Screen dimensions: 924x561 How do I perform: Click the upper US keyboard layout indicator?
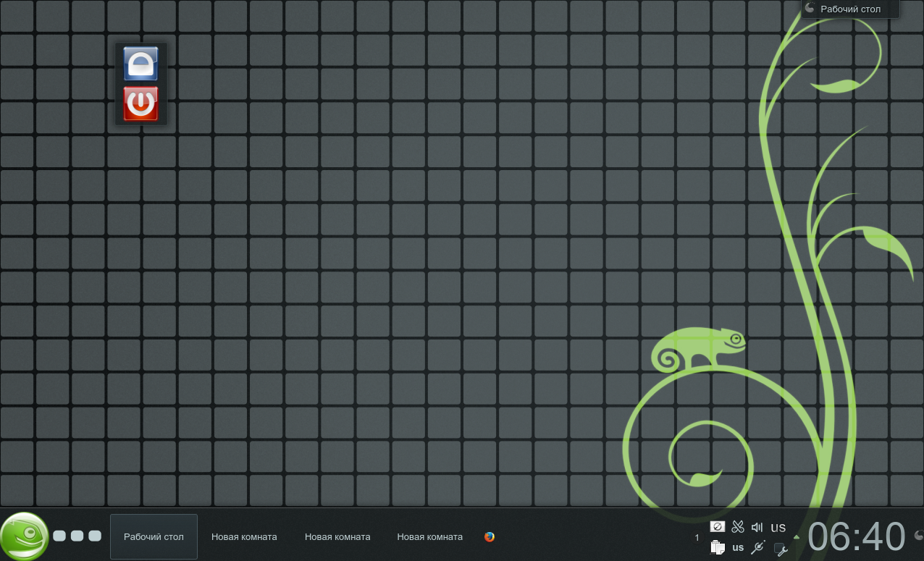(x=778, y=528)
